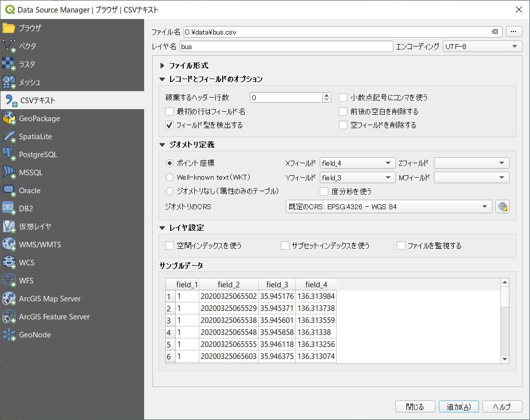Click the sample data scrollbar down arrow
This screenshot has height=420, width=530.
tap(504, 359)
